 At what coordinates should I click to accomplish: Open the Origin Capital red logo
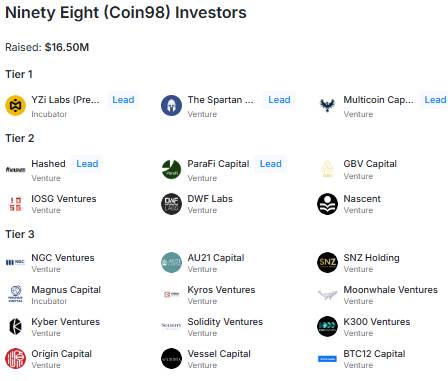(x=16, y=359)
